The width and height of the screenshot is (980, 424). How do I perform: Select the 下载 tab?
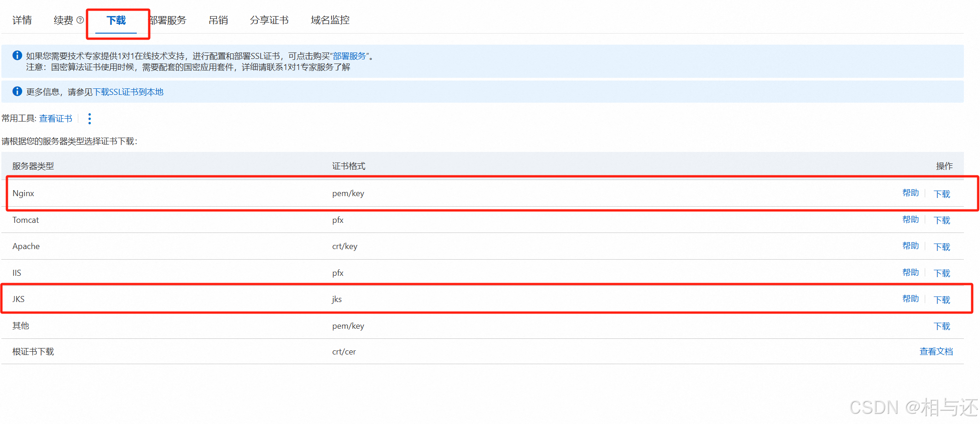[x=116, y=20]
